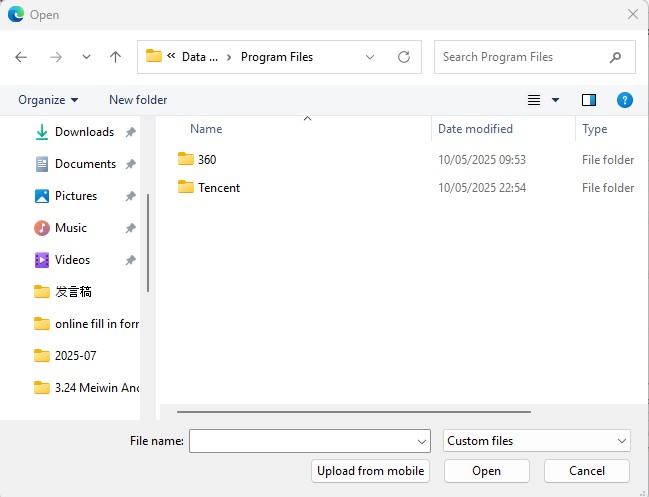Open the Organize menu
This screenshot has height=497, width=649.
48,100
